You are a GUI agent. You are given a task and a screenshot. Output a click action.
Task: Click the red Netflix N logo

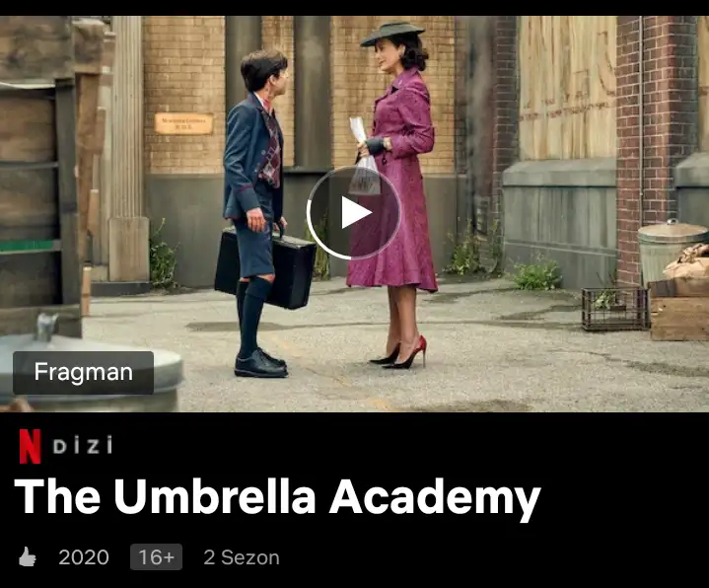(30, 447)
